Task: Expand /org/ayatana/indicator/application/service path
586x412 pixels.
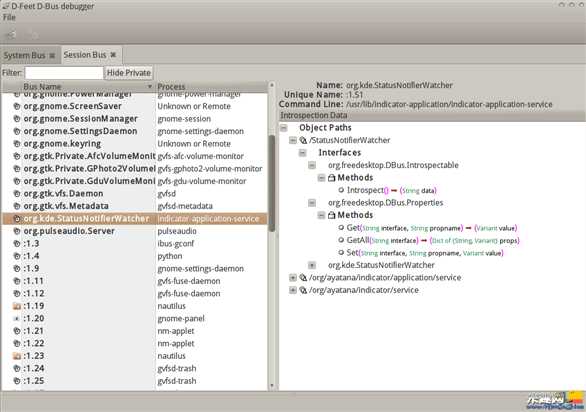Action: click(293, 278)
